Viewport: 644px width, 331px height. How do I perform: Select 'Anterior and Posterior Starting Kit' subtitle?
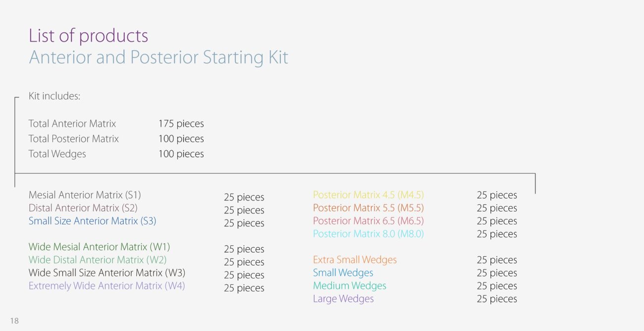pyautogui.click(x=159, y=57)
